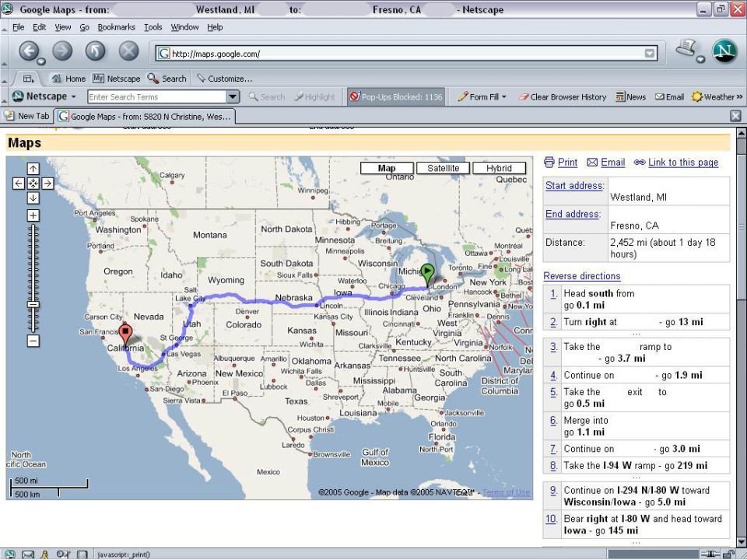Click the Reverse directions link
747x560 pixels.
[582, 276]
